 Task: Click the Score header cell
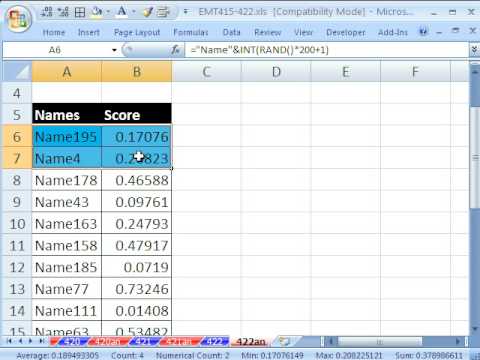pyautogui.click(x=137, y=115)
